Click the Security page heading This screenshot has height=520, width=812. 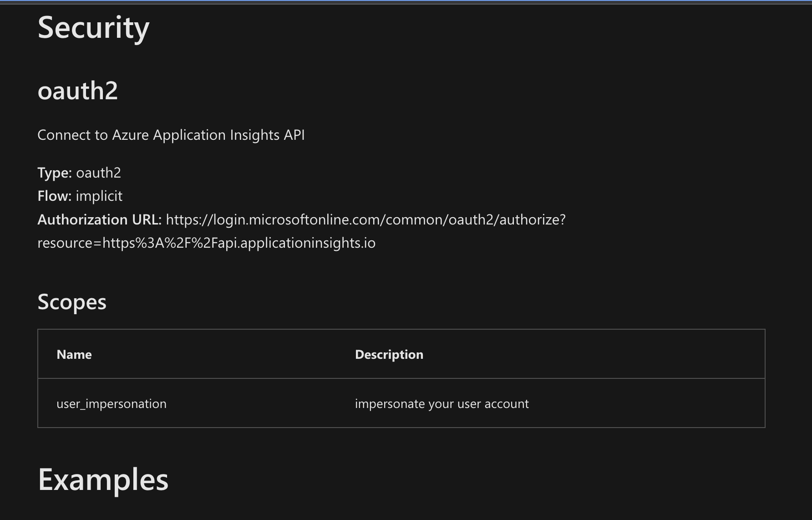pos(93,28)
